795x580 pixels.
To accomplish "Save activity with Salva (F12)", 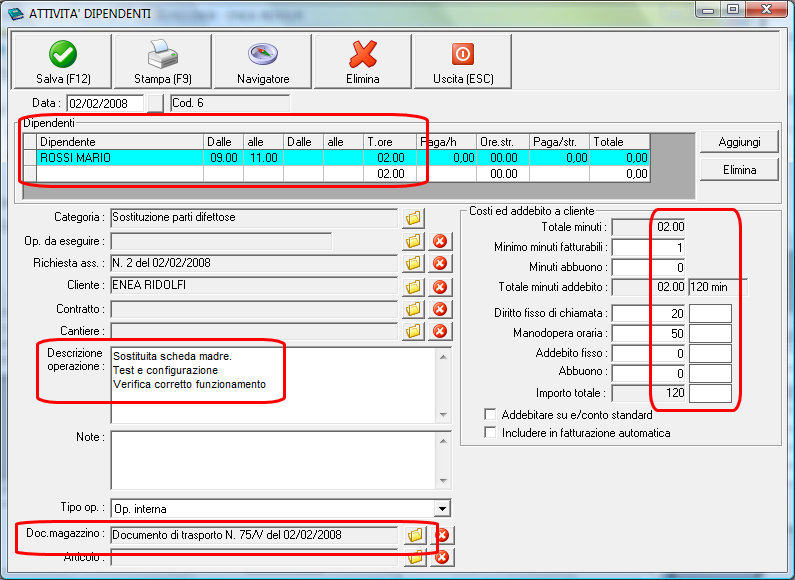I will click(x=63, y=61).
